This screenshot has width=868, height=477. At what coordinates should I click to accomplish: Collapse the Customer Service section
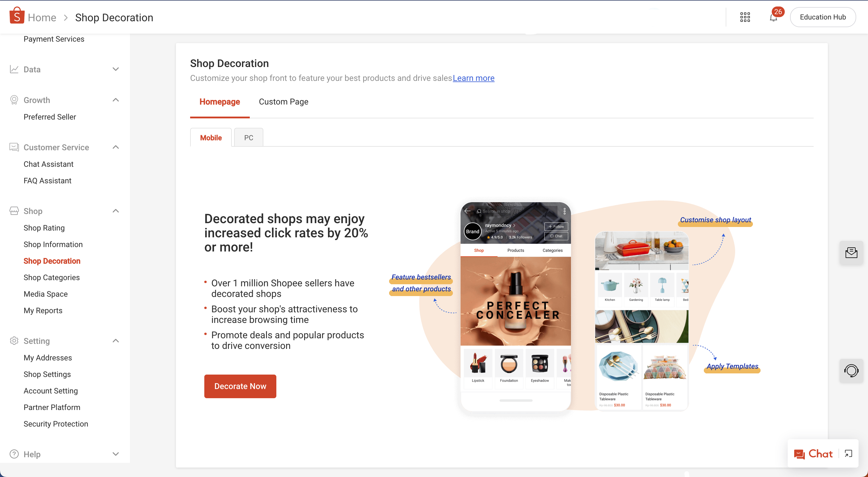point(115,147)
